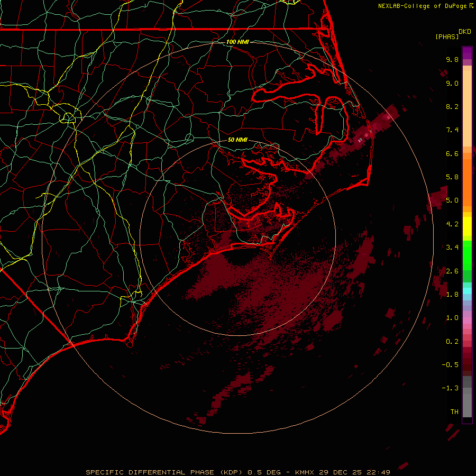Click the 5.8 value on color scale
The image size is (476, 476).
pos(452,177)
